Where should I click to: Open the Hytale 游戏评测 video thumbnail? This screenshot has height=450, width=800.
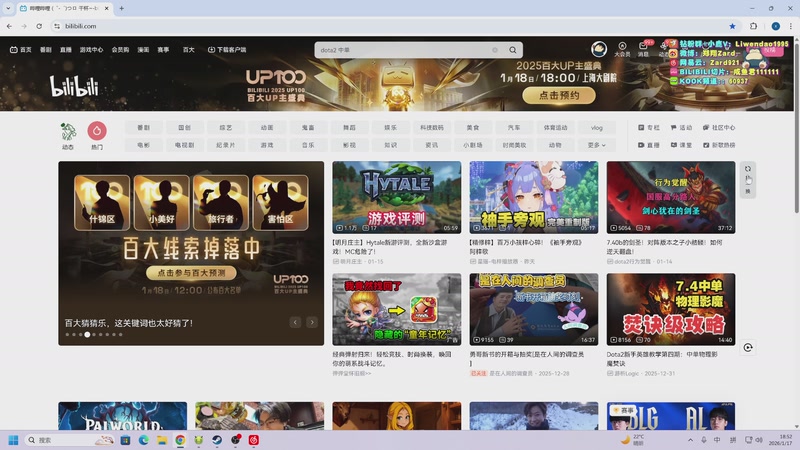396,197
